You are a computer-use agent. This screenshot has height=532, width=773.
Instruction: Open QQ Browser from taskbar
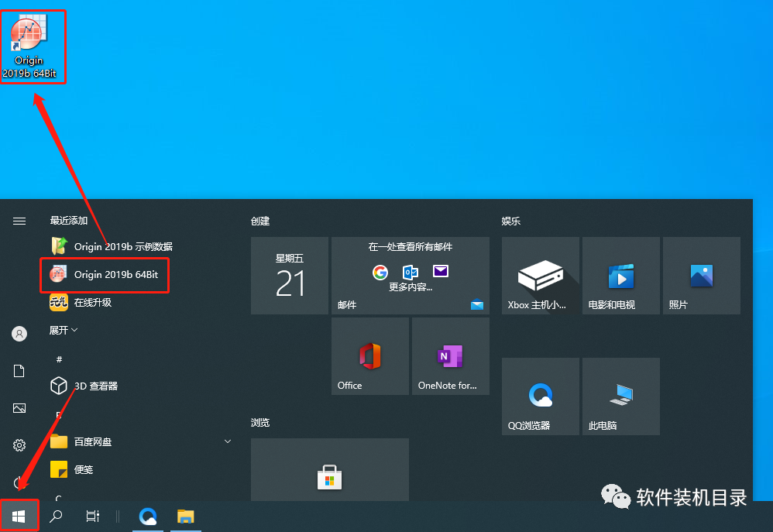[148, 517]
